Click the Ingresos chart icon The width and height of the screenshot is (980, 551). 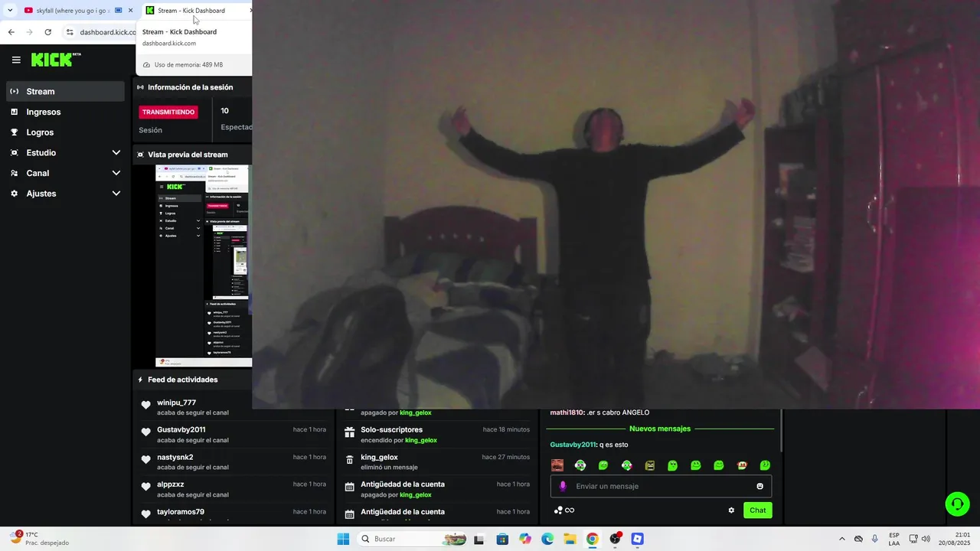pyautogui.click(x=14, y=112)
